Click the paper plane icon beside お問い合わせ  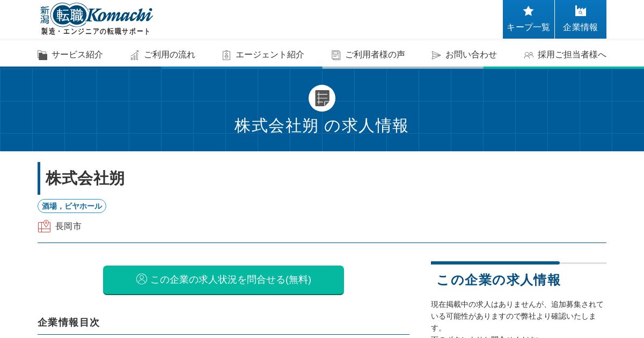tap(436, 55)
